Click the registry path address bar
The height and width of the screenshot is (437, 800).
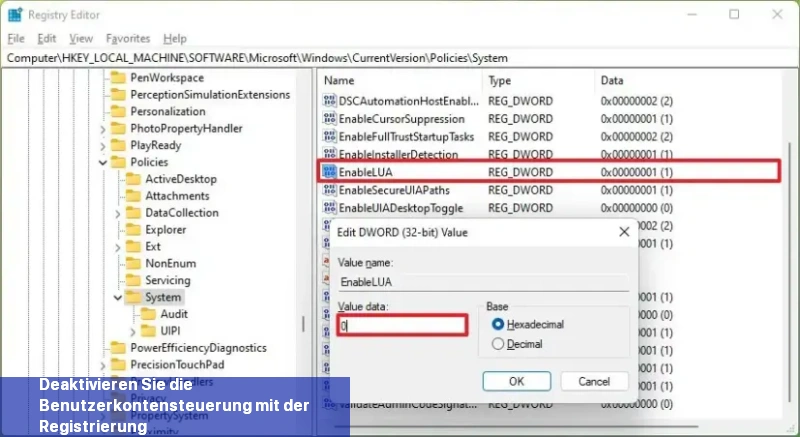click(400, 58)
